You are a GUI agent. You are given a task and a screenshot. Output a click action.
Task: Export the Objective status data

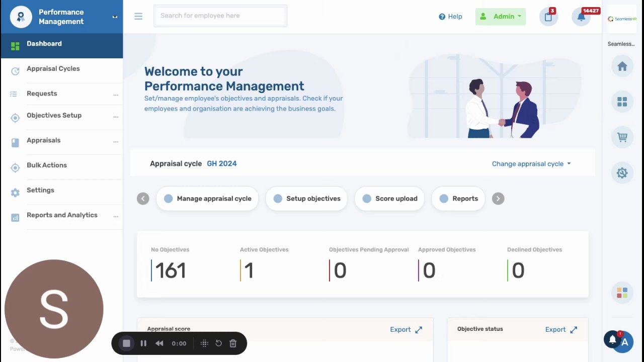point(555,330)
